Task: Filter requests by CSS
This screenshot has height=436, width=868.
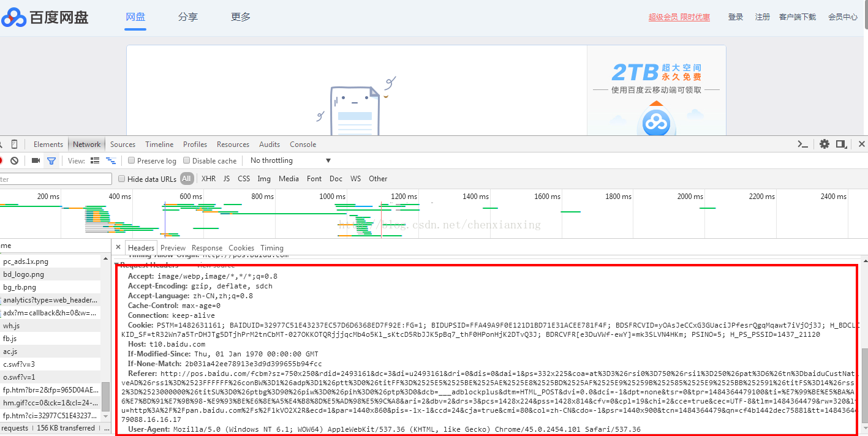Action: (x=244, y=179)
